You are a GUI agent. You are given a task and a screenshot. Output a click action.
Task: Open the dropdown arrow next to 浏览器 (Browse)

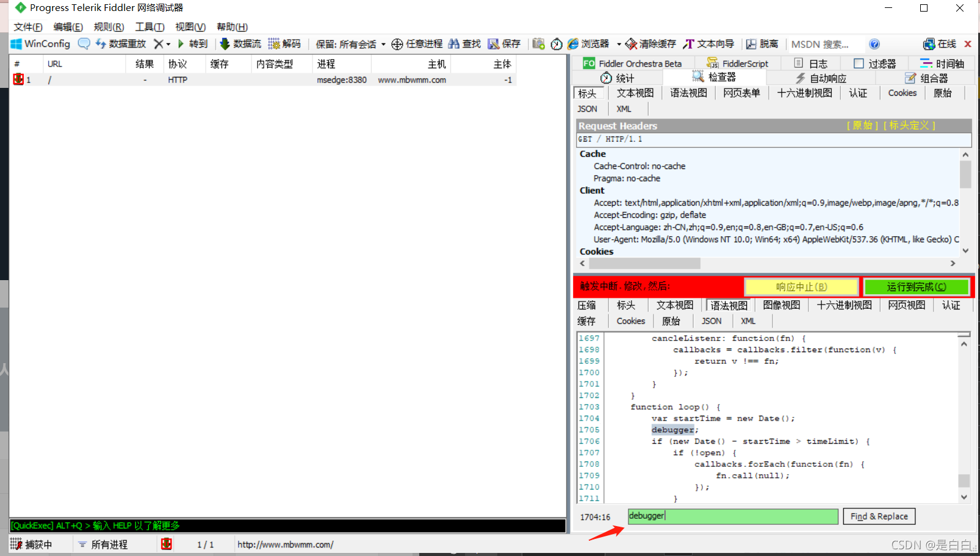619,44
